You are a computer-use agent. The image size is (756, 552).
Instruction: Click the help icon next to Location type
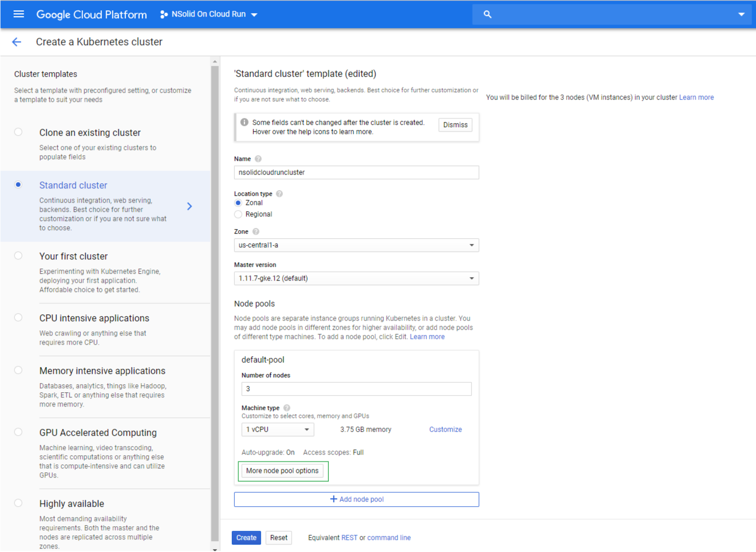[x=279, y=194]
